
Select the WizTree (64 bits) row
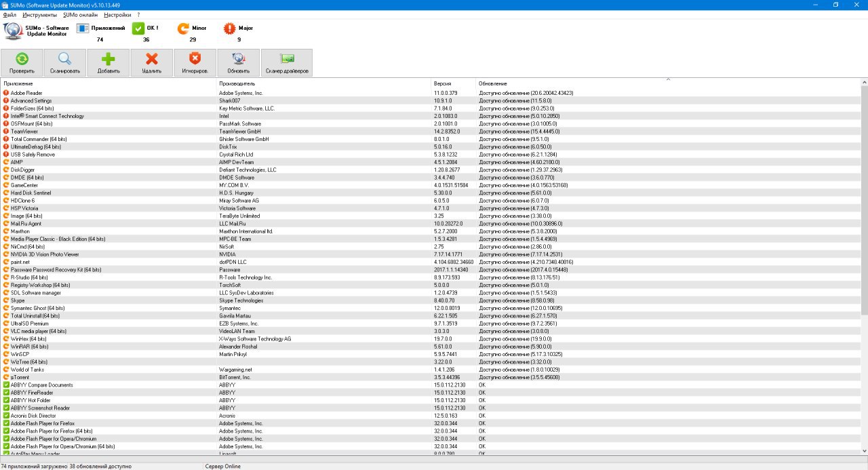pos(431,362)
